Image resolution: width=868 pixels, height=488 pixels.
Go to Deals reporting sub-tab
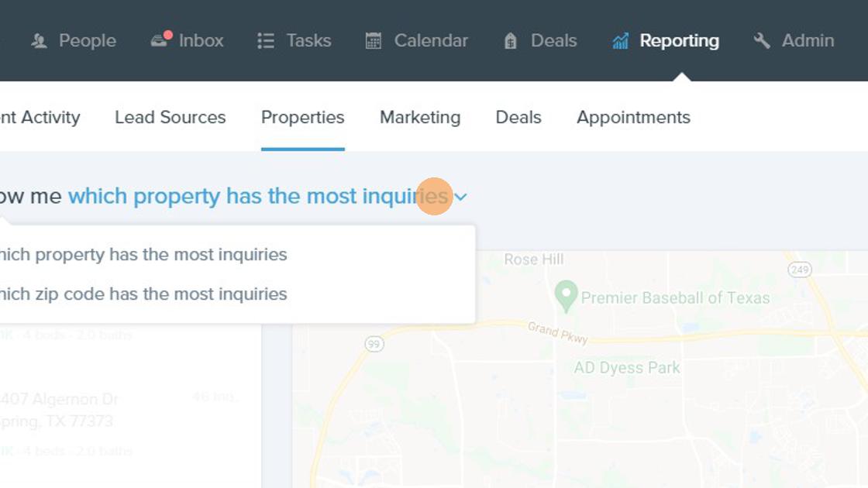coord(518,118)
